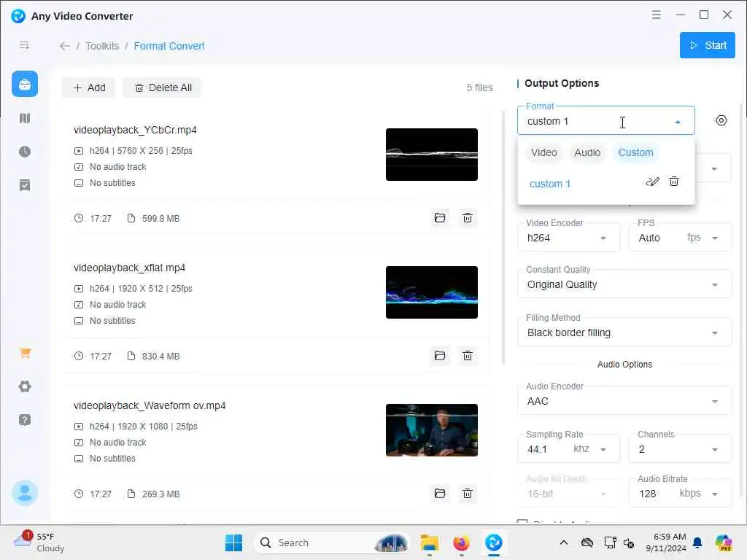Switch to the Video format tab
The width and height of the screenshot is (747, 560).
tap(543, 152)
